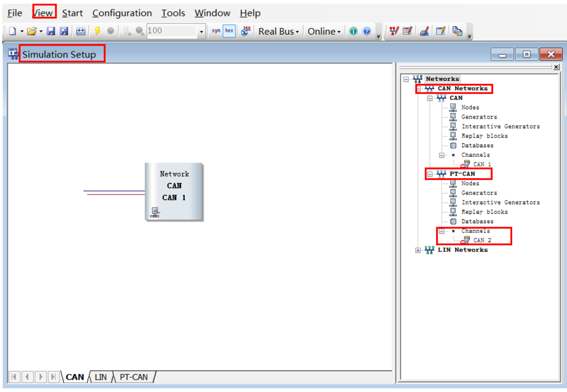The width and height of the screenshot is (567, 392).
Task: Switch to the PT-CAN tab
Action: point(133,377)
